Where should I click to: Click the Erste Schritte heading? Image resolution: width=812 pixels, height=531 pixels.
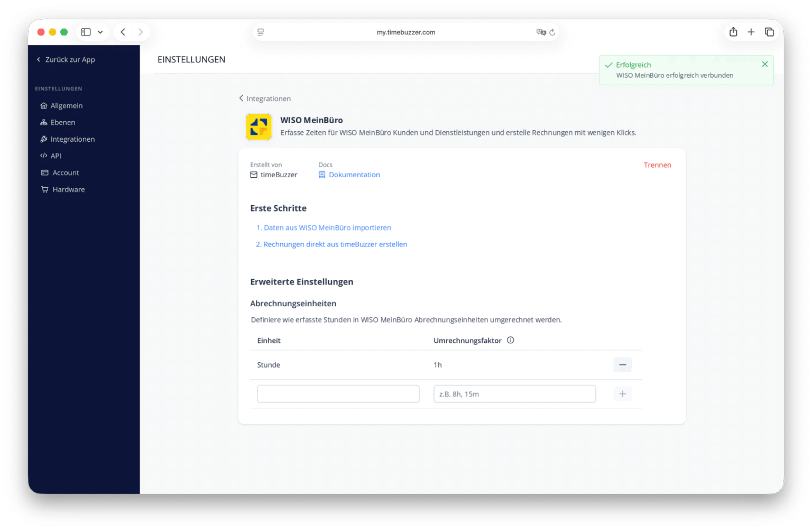278,208
